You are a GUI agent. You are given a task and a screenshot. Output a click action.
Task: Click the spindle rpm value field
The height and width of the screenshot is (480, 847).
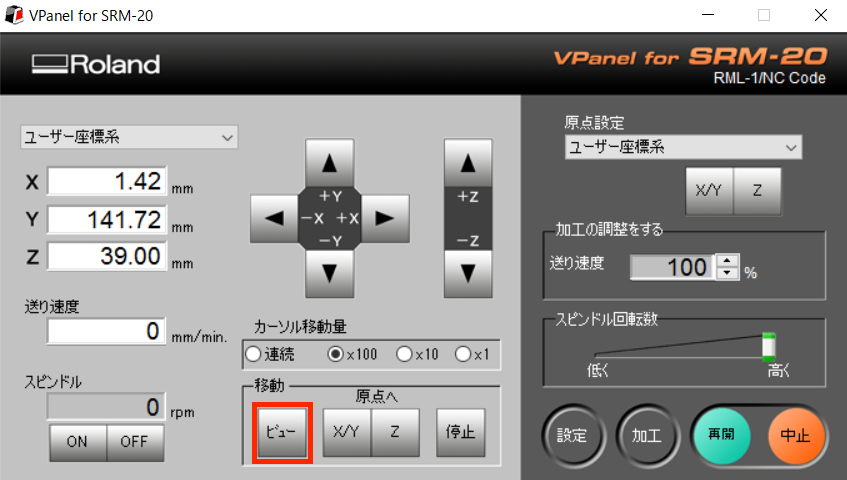point(106,407)
